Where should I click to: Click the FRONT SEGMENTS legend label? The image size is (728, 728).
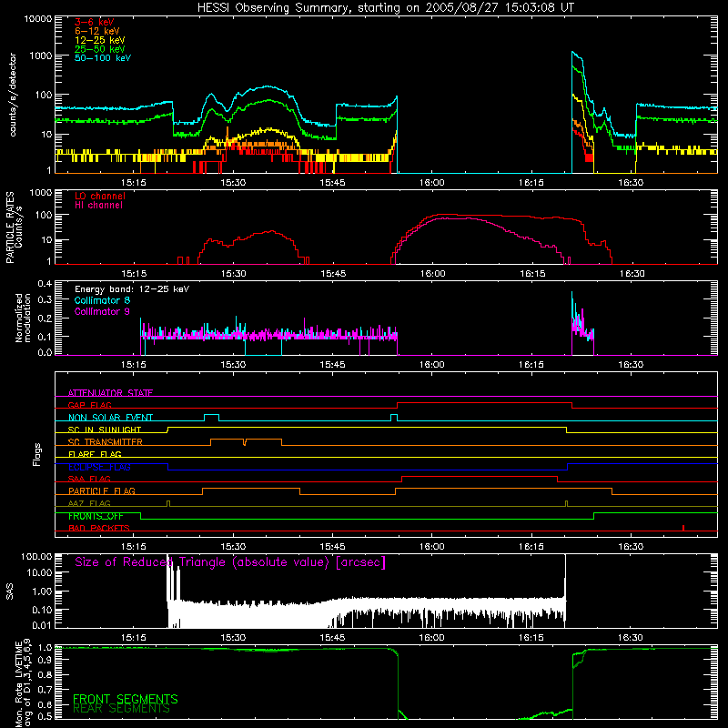point(126,699)
